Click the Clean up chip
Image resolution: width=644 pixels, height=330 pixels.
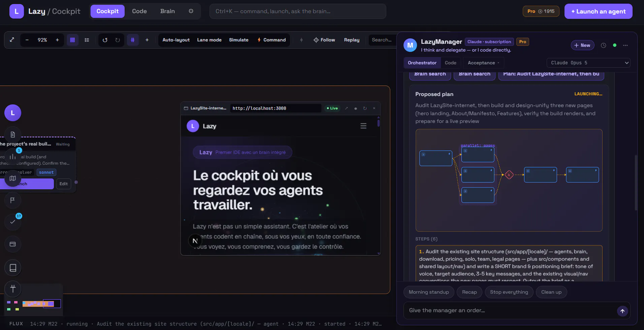[551, 292]
